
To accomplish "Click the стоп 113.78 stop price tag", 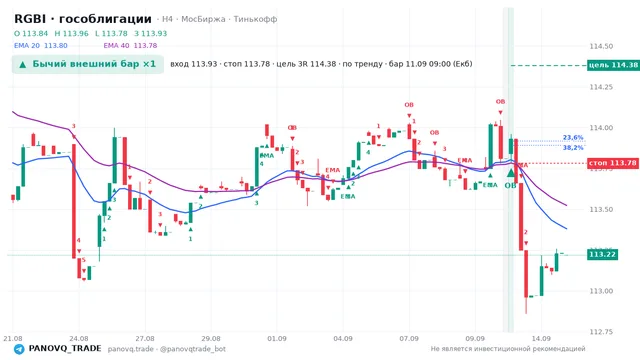I will (x=613, y=163).
